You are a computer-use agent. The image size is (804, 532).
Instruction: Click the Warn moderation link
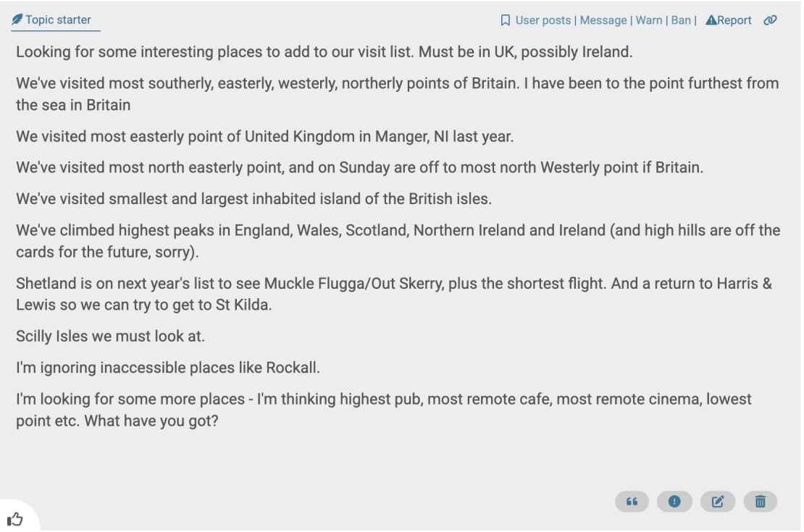coord(648,20)
